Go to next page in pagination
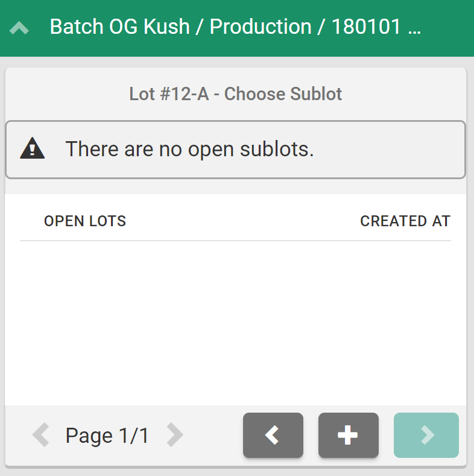 coord(174,435)
